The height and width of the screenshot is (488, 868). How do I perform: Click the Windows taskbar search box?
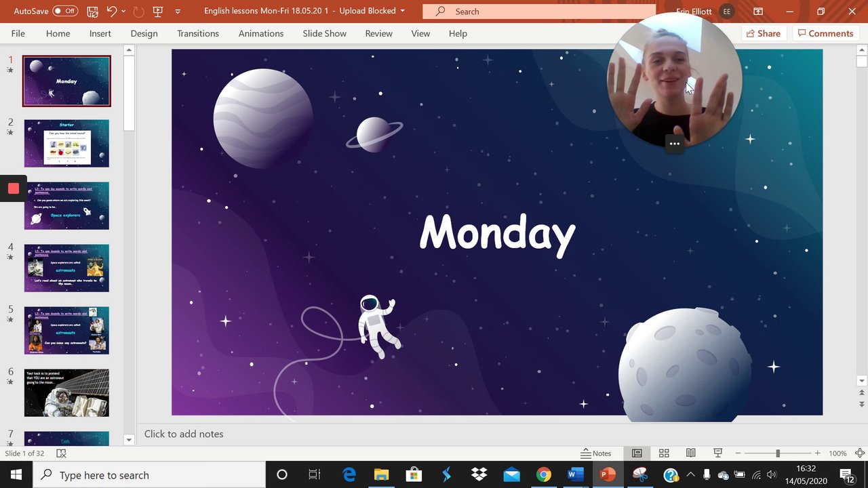pyautogui.click(x=149, y=475)
